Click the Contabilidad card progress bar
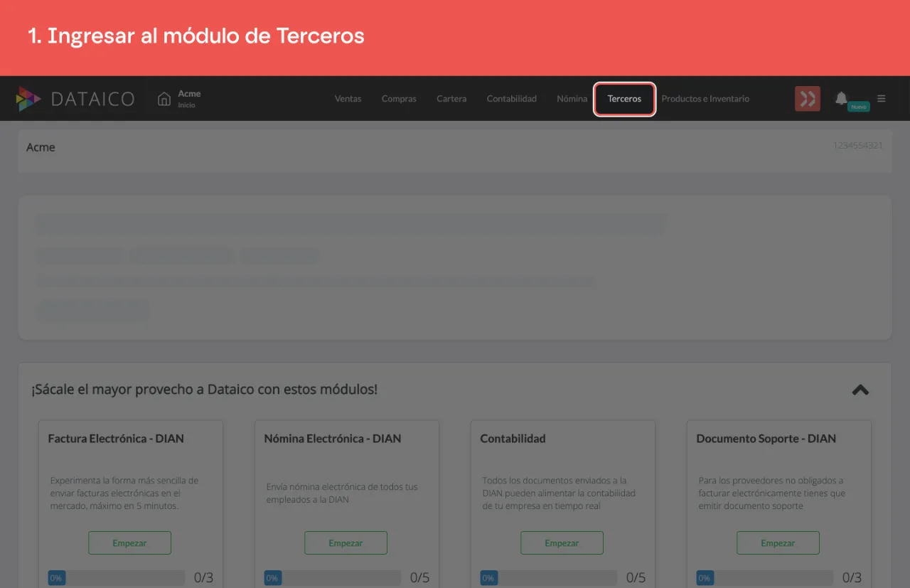The image size is (910, 588). click(x=549, y=578)
